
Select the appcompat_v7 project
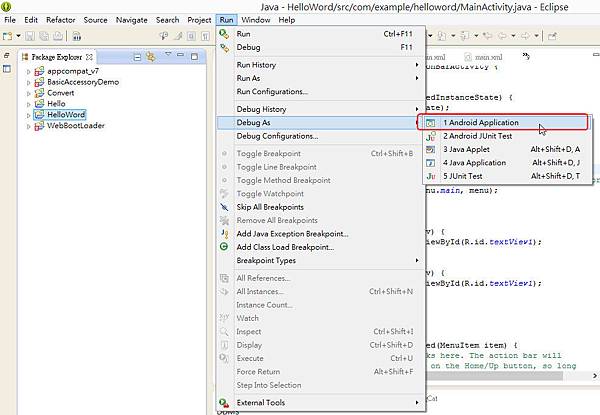pos(73,71)
